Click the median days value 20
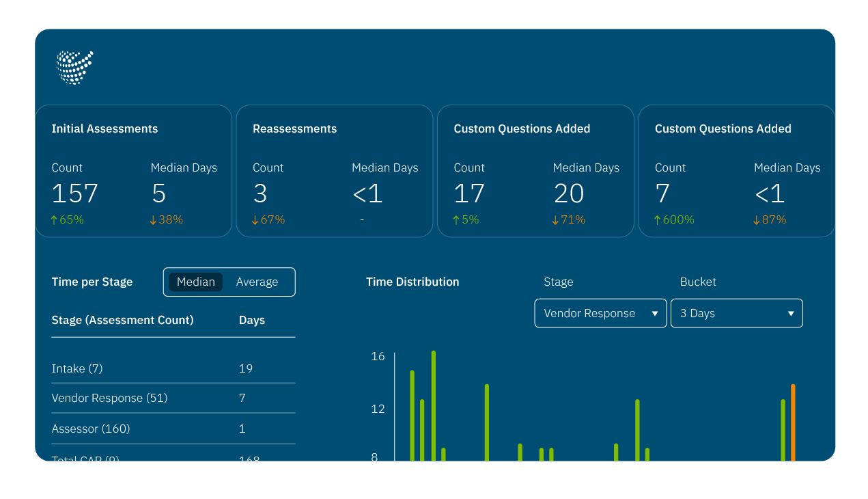 tap(569, 193)
